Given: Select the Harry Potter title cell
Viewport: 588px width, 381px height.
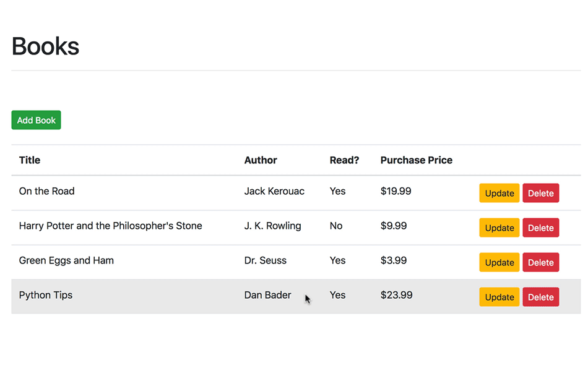Looking at the screenshot, I should pos(110,226).
